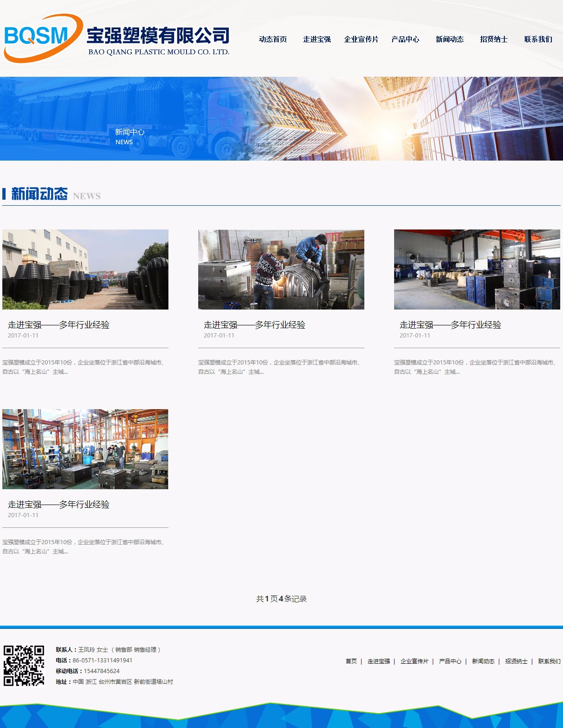Open the 动态首页 menu item
Screen dimensions: 563x728
point(273,40)
